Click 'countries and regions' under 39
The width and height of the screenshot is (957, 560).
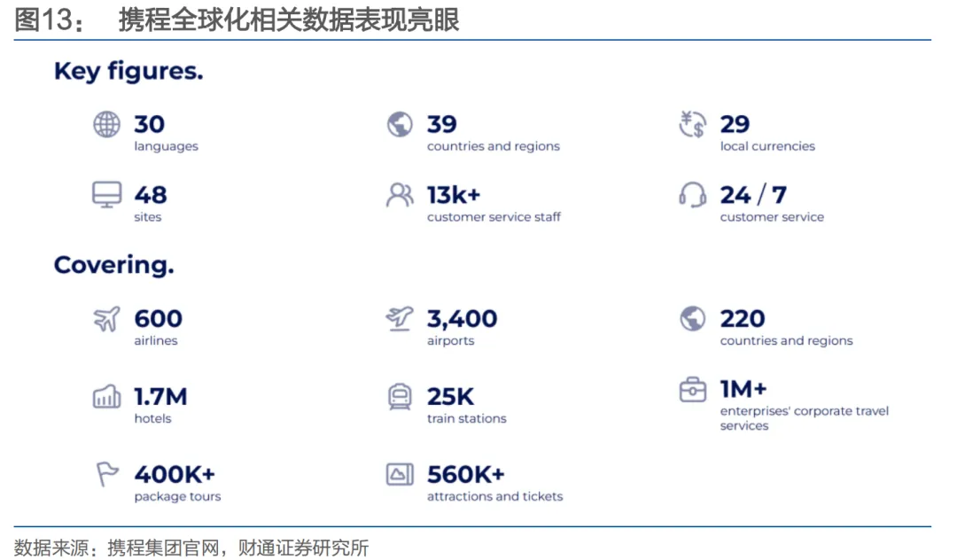pyautogui.click(x=494, y=146)
